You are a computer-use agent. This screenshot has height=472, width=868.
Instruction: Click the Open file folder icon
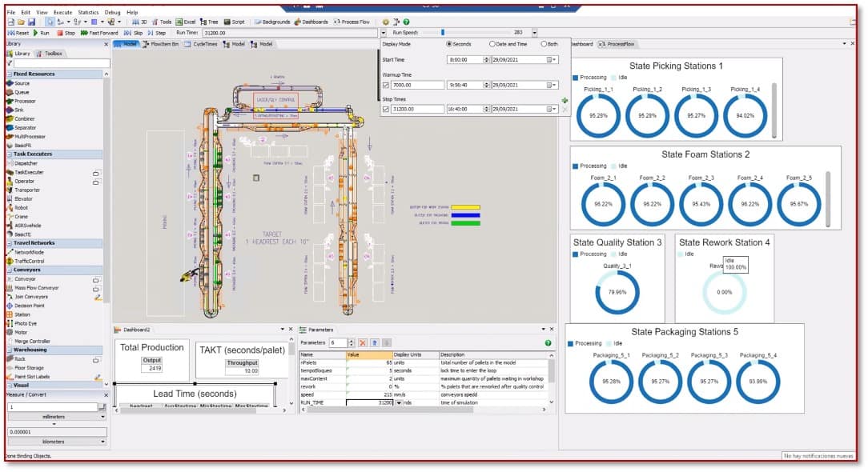tap(21, 22)
